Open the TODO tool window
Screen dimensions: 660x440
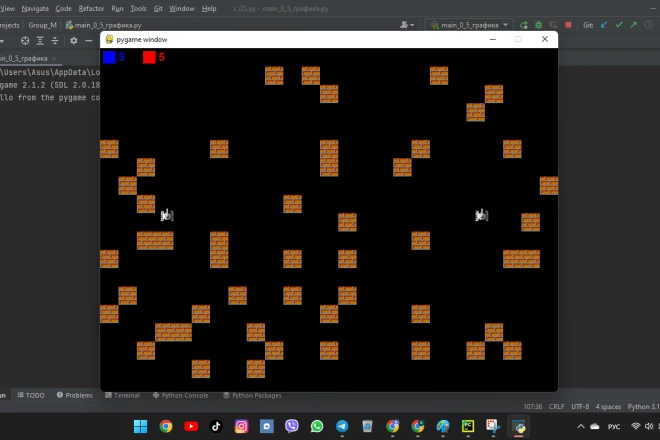coord(31,395)
